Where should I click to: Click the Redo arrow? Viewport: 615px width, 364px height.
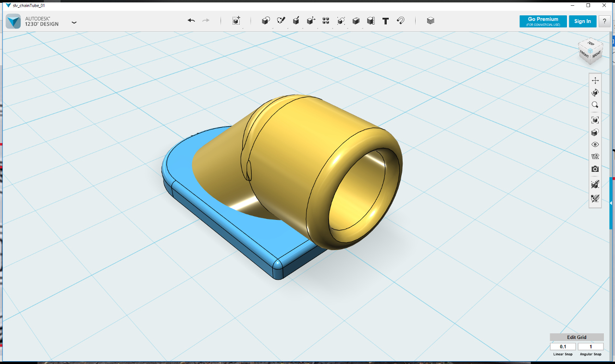click(x=206, y=21)
